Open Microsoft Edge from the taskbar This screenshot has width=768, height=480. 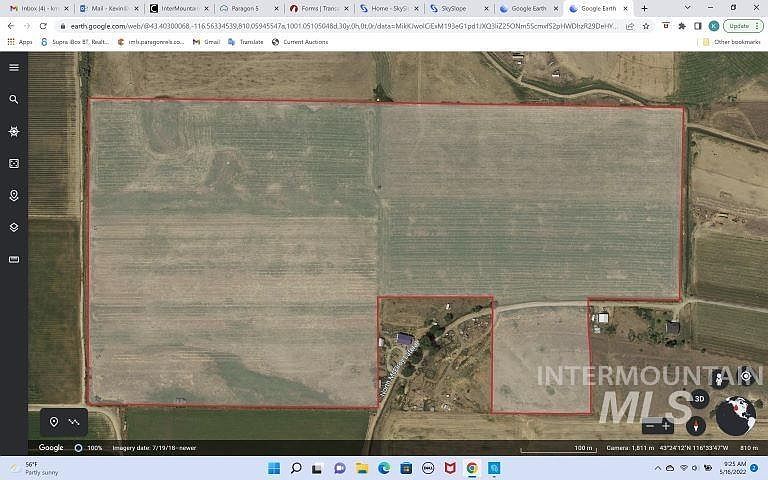click(x=384, y=468)
